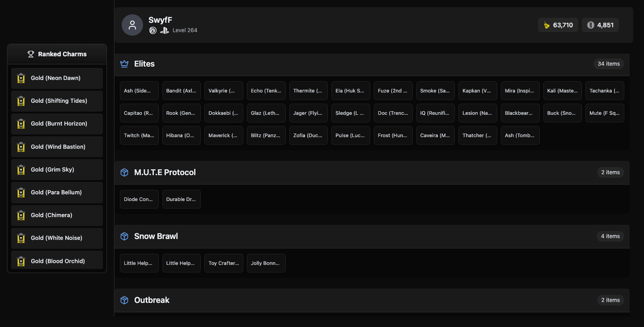644x327 pixels.
Task: Click the user avatar icon beside SwyfF
Action: [132, 25]
